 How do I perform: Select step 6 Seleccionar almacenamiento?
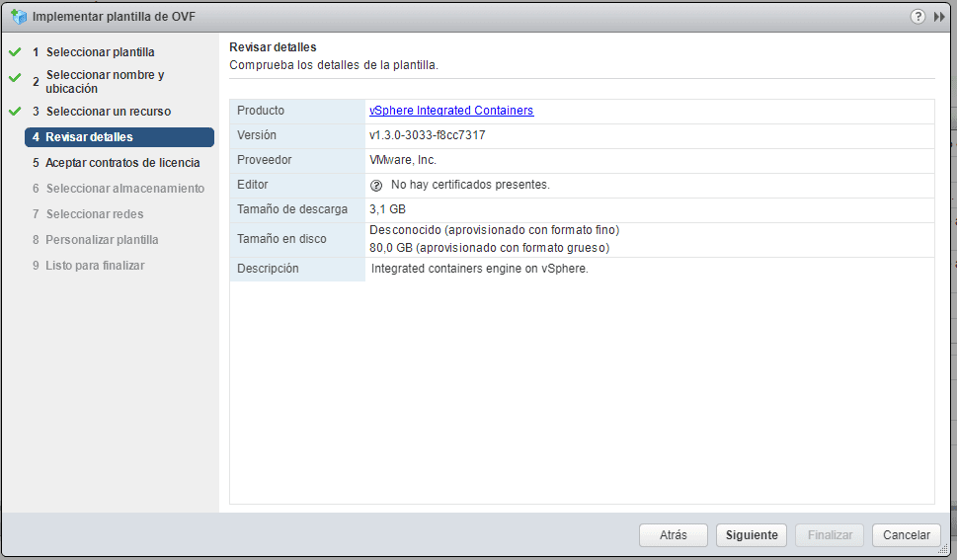(119, 188)
